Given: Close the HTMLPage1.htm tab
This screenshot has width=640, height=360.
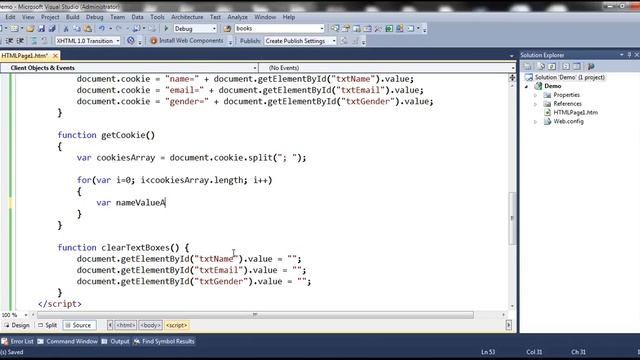Looking at the screenshot, I should tap(56, 55).
